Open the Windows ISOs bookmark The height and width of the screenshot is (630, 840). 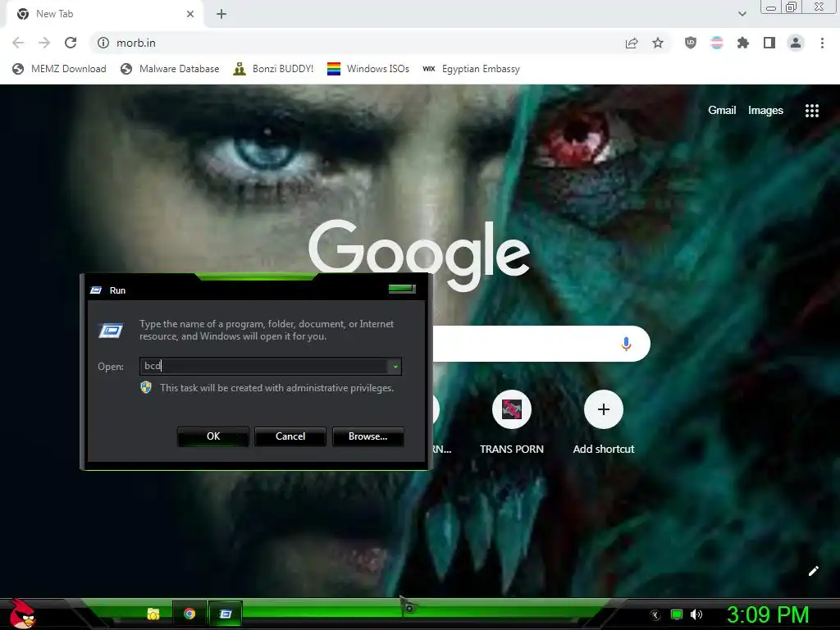click(368, 69)
